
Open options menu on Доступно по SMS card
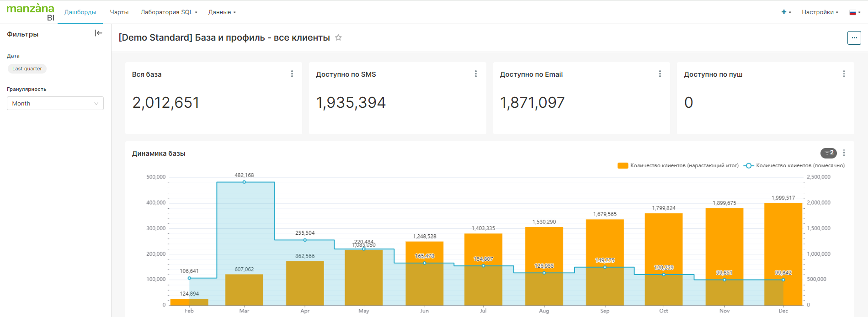point(476,74)
